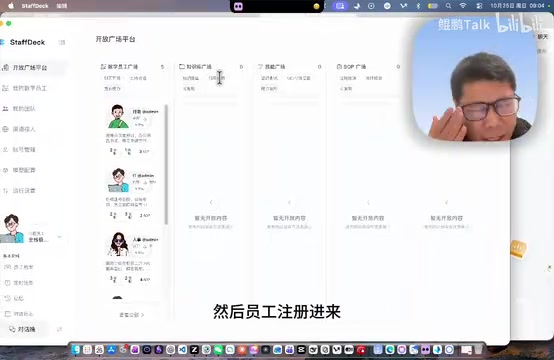
Task: Open StaffDeck menu in the menu bar
Action: click(35, 6)
